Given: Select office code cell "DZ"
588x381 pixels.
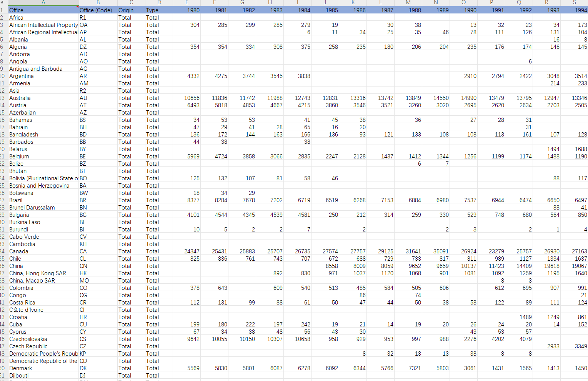Looking at the screenshot, I should pos(98,47).
